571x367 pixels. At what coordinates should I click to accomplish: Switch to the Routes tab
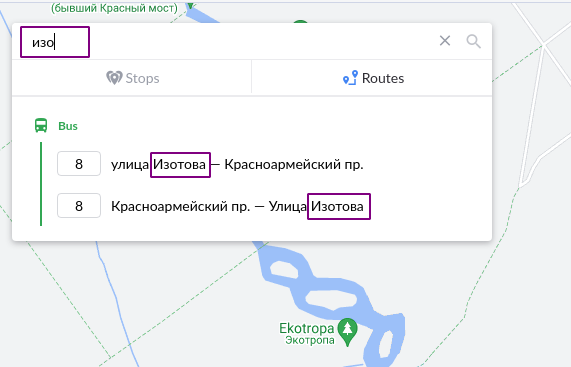pos(372,78)
